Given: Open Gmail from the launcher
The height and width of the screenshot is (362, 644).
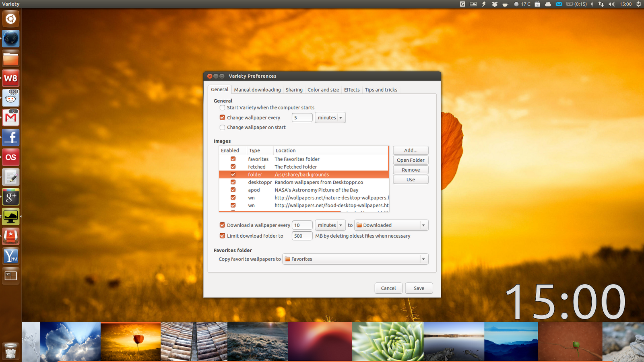Looking at the screenshot, I should pyautogui.click(x=10, y=117).
